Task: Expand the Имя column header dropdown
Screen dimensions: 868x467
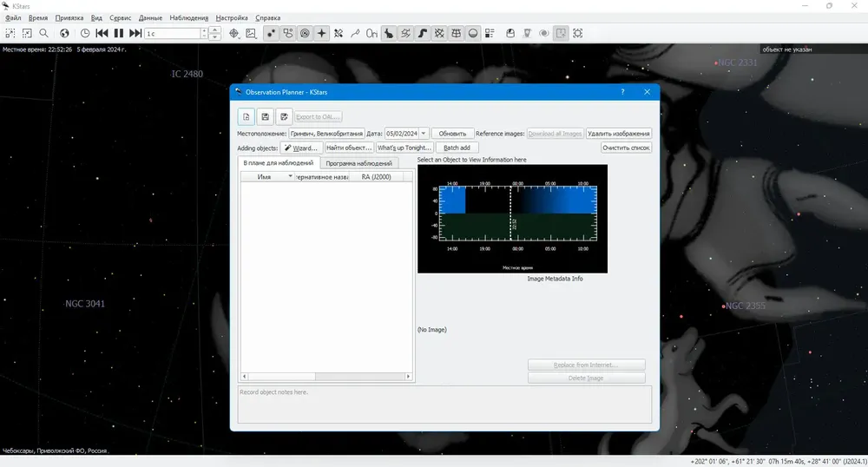Action: tap(290, 176)
